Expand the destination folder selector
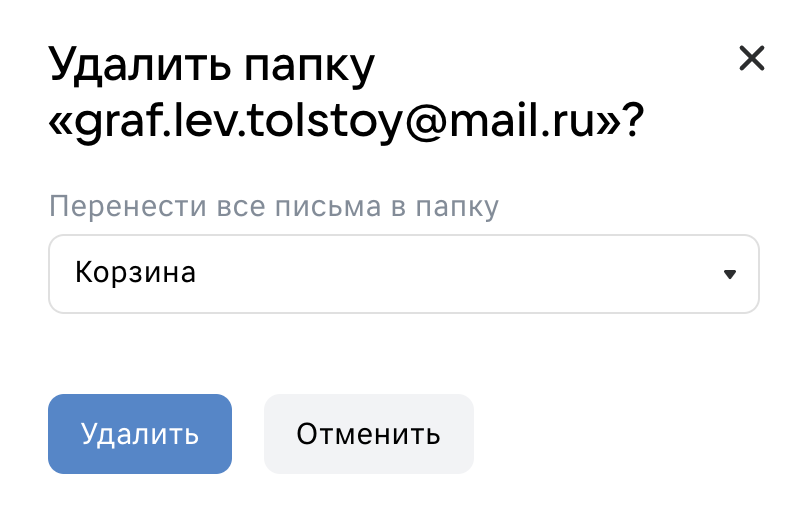 point(404,274)
